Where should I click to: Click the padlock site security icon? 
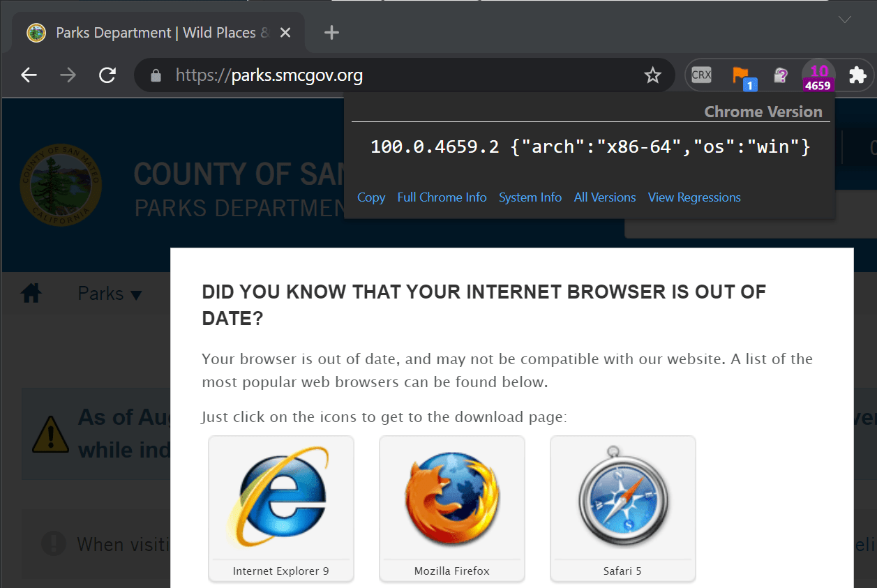[156, 75]
